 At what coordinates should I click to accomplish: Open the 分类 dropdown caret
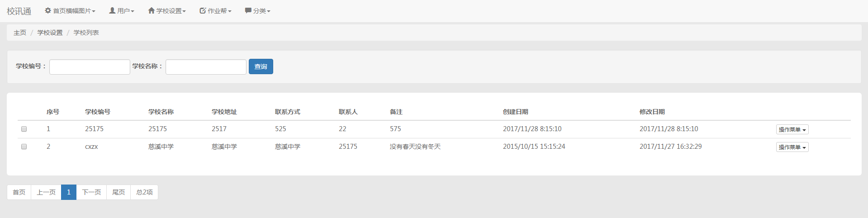269,11
